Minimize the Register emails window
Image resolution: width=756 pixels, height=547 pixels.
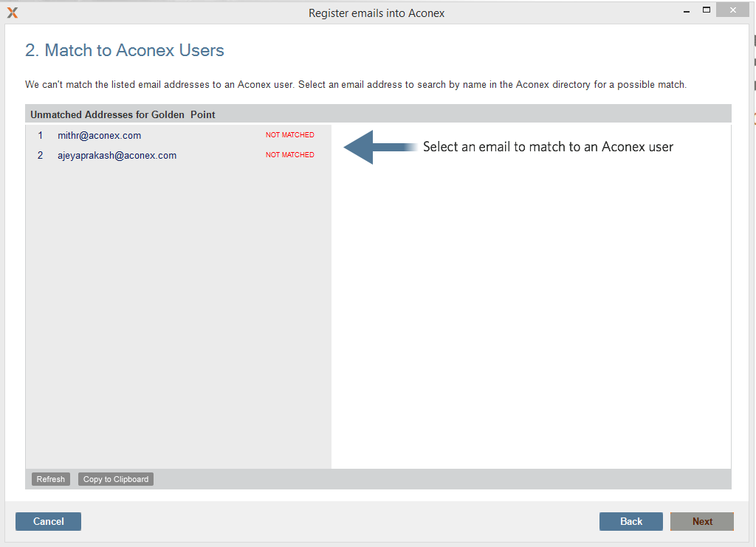pyautogui.click(x=687, y=10)
